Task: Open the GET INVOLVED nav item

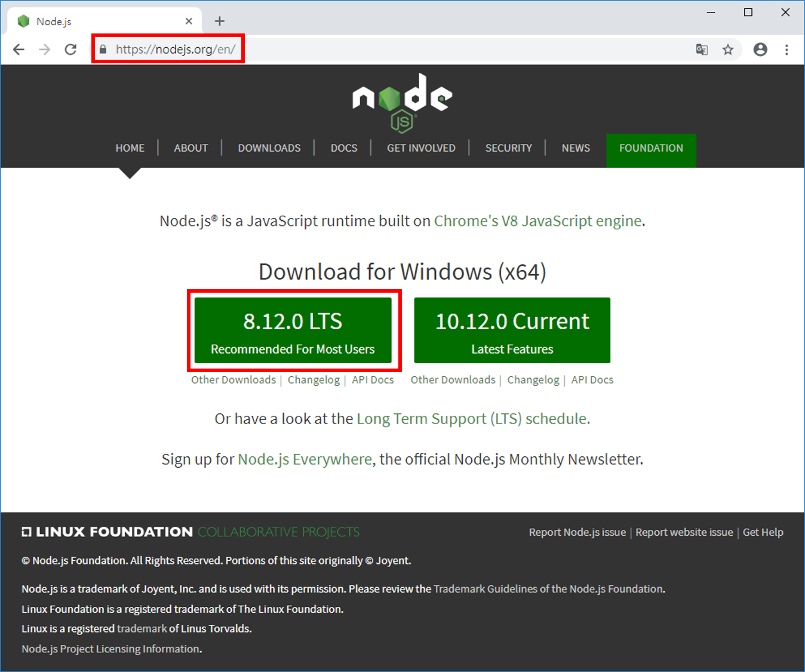Action: (421, 148)
